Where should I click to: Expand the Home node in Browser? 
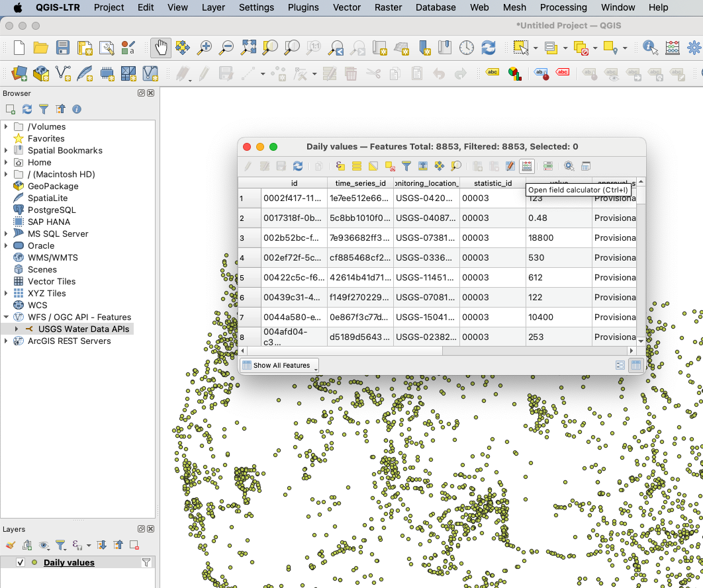coord(6,162)
